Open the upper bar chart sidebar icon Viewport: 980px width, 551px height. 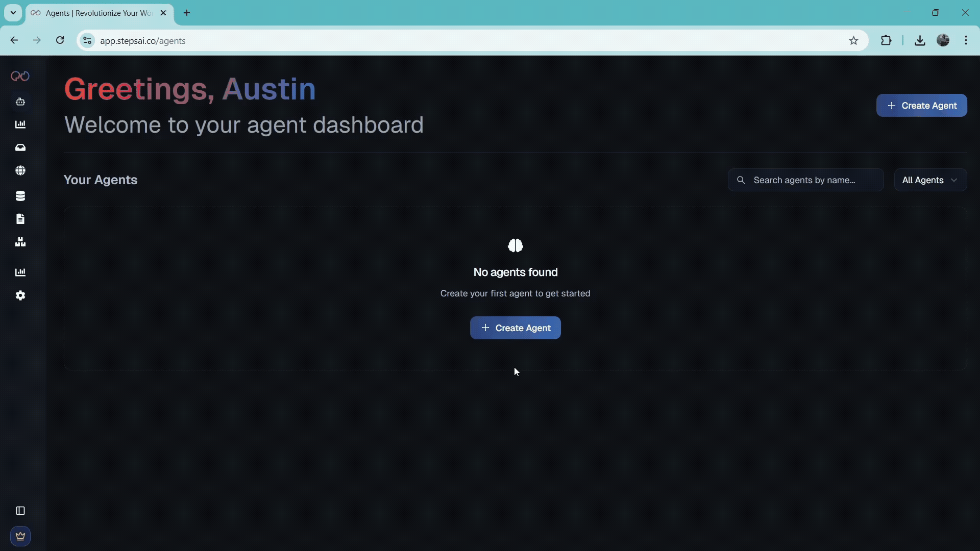coord(20,124)
